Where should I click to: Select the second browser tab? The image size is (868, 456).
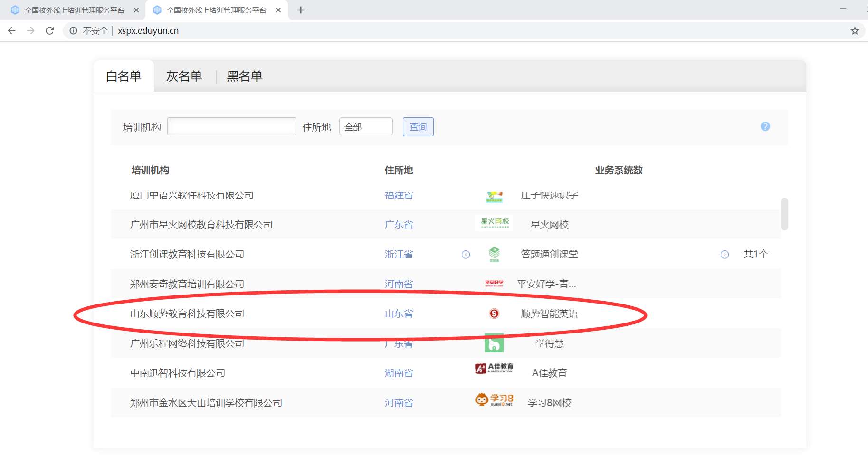point(217,10)
